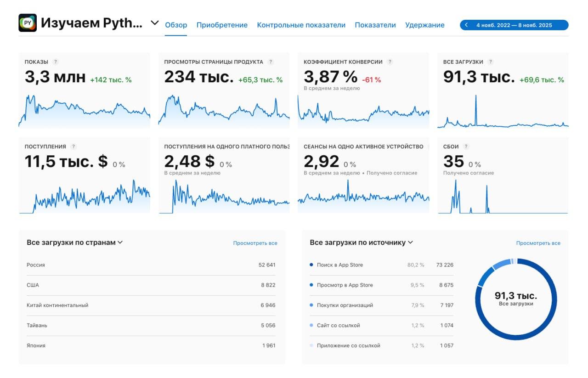This screenshot has height=378, width=588.
Task: Click the back arrow in the date range selector
Action: click(467, 25)
